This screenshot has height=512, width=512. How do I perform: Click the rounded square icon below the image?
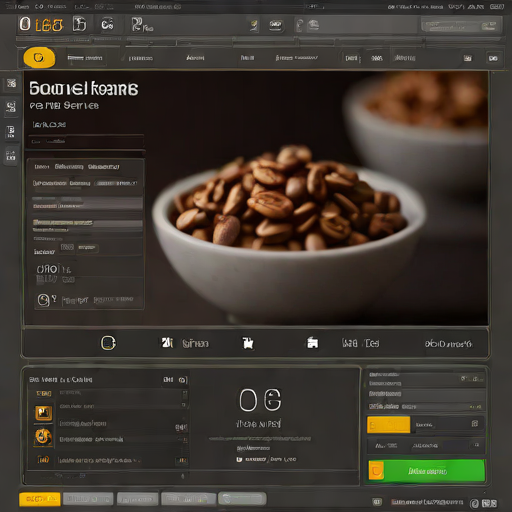[x=108, y=343]
